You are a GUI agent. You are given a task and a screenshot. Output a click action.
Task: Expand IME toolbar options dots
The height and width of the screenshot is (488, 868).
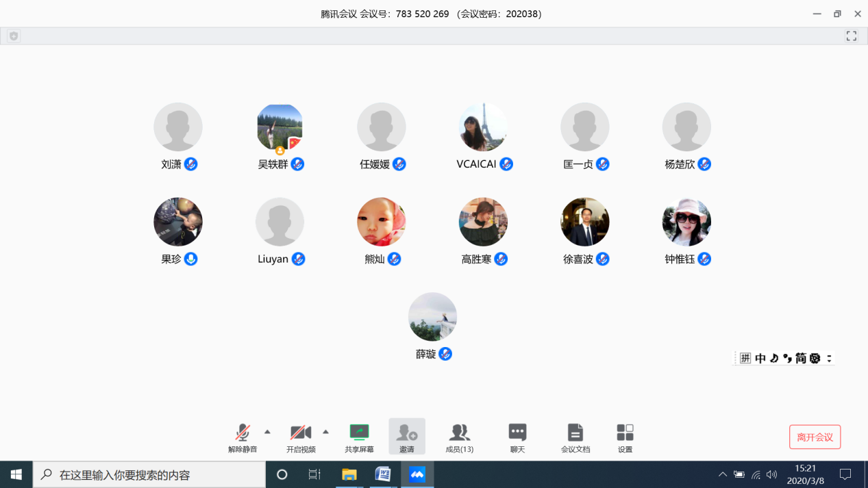tap(829, 358)
